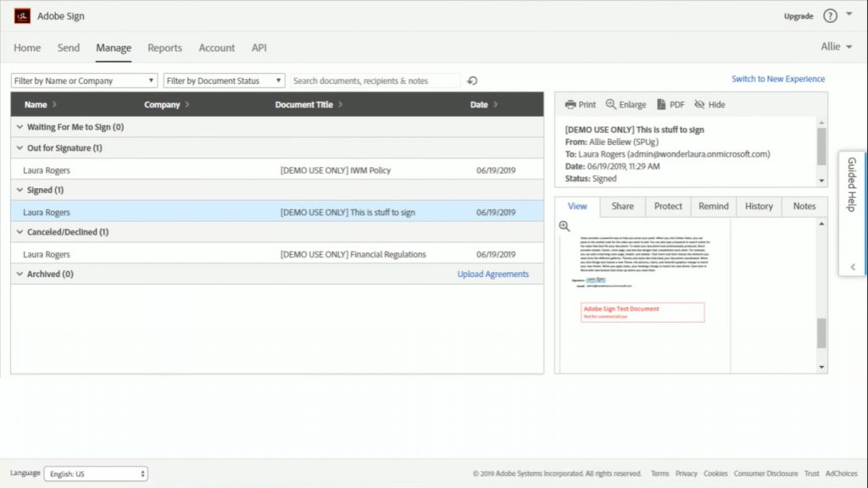Switch to the Reports tab

point(164,48)
